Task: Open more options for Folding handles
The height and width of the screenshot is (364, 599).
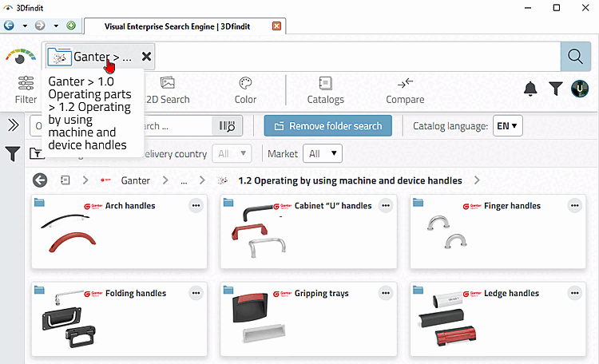Action: [196, 293]
